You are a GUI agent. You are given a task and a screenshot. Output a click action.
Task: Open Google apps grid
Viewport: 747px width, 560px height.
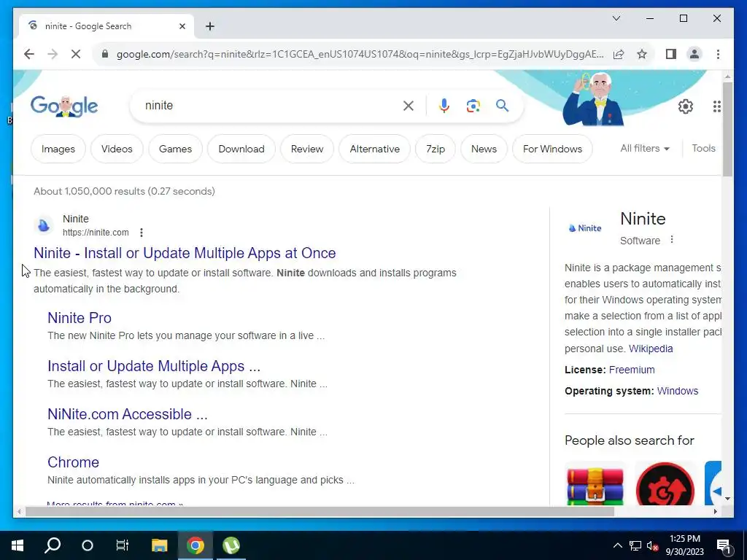tap(716, 106)
